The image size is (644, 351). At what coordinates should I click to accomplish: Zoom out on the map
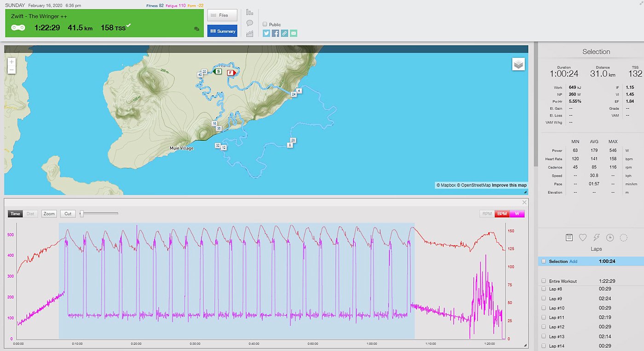[x=12, y=70]
